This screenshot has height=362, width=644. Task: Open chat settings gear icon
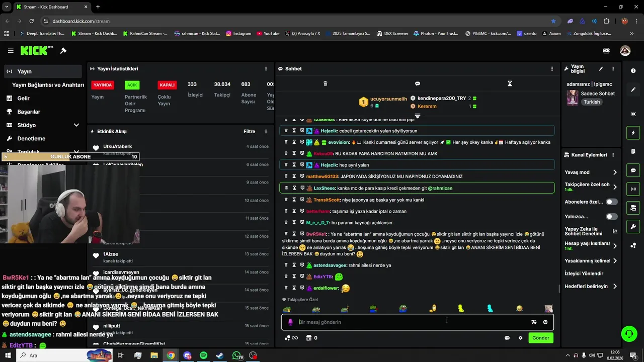[x=521, y=338]
